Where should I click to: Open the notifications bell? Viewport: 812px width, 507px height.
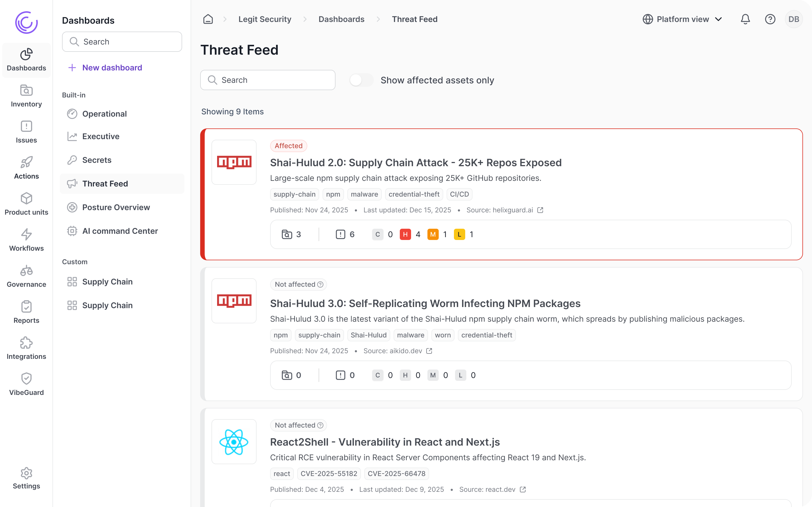click(745, 19)
